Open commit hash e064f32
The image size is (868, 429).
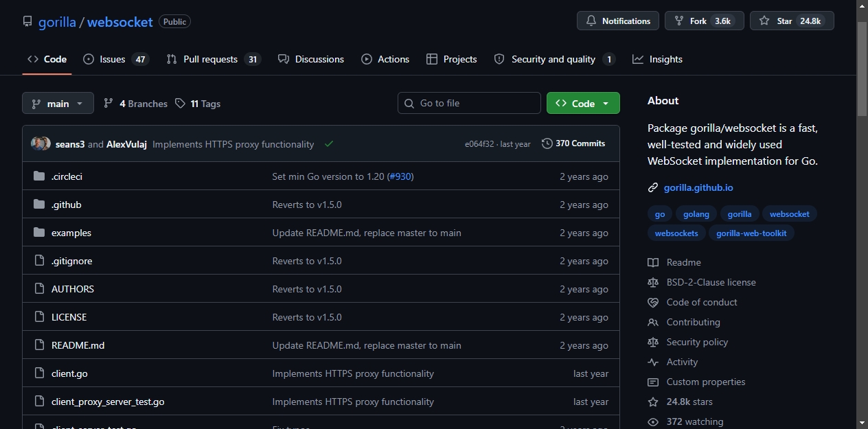click(479, 144)
